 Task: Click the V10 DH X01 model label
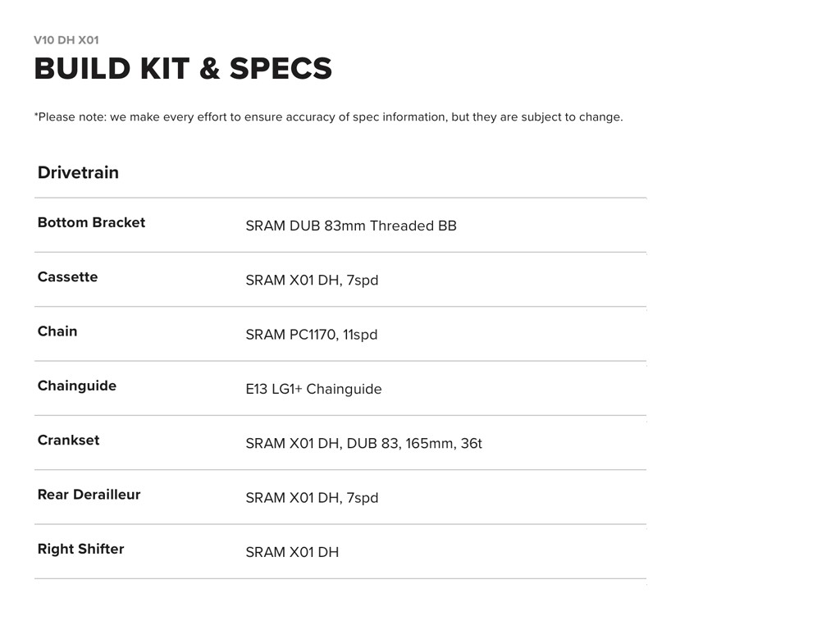click(x=66, y=40)
